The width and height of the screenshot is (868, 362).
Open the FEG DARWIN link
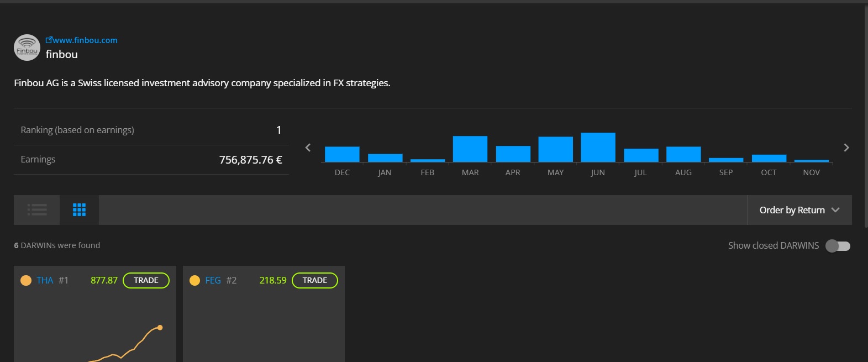[213, 281]
